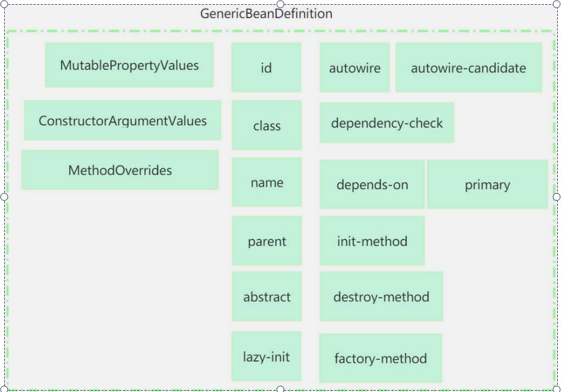Viewport: 562px width, 392px height.
Task: Click the class box
Action: [x=267, y=125]
